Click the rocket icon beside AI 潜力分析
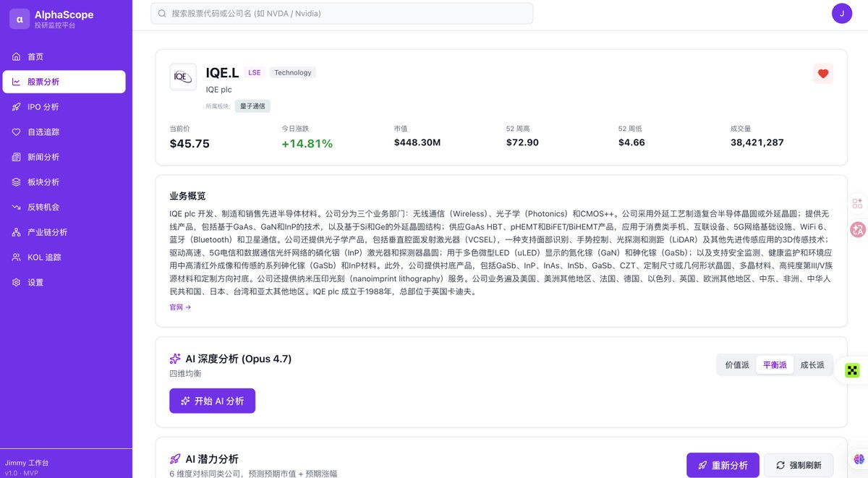 tap(175, 459)
